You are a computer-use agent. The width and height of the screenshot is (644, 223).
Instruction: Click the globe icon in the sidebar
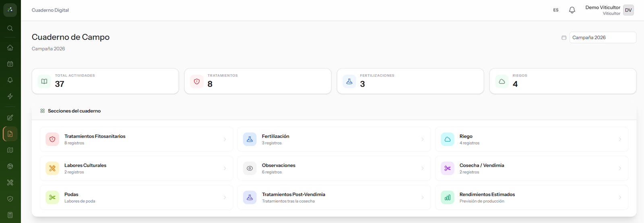[x=10, y=166]
